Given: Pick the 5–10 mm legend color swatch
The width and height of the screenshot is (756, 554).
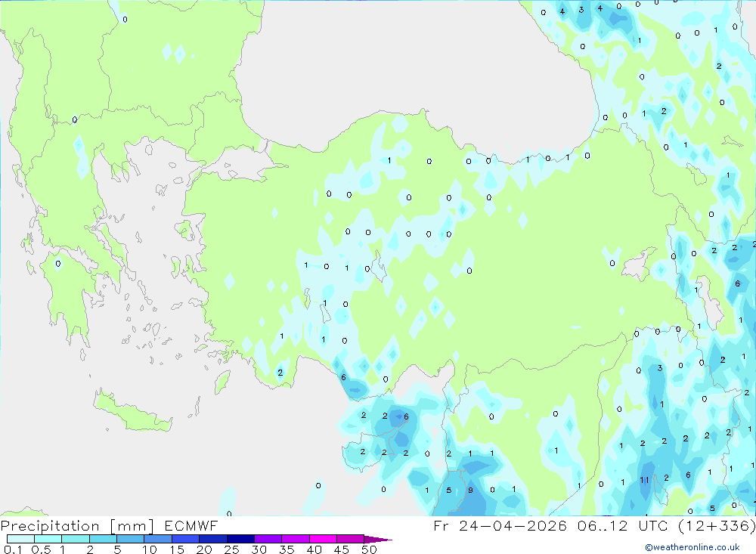Looking at the screenshot, I should pos(130,539).
